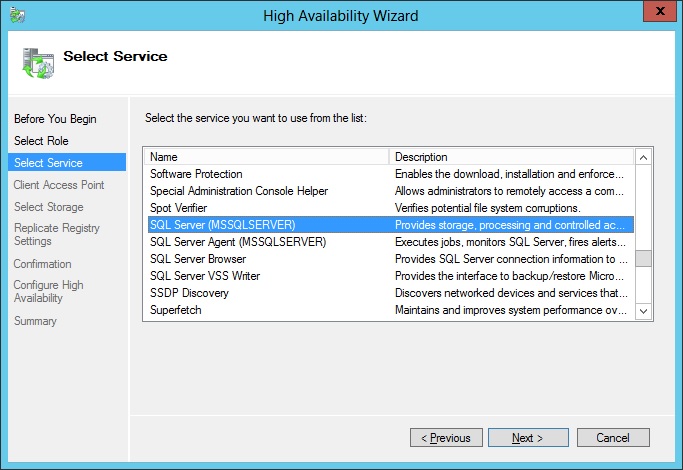Screen dimensions: 683x470
Task: Click the description 'Executes jobs, monitors SQL Server'
Action: click(511, 242)
